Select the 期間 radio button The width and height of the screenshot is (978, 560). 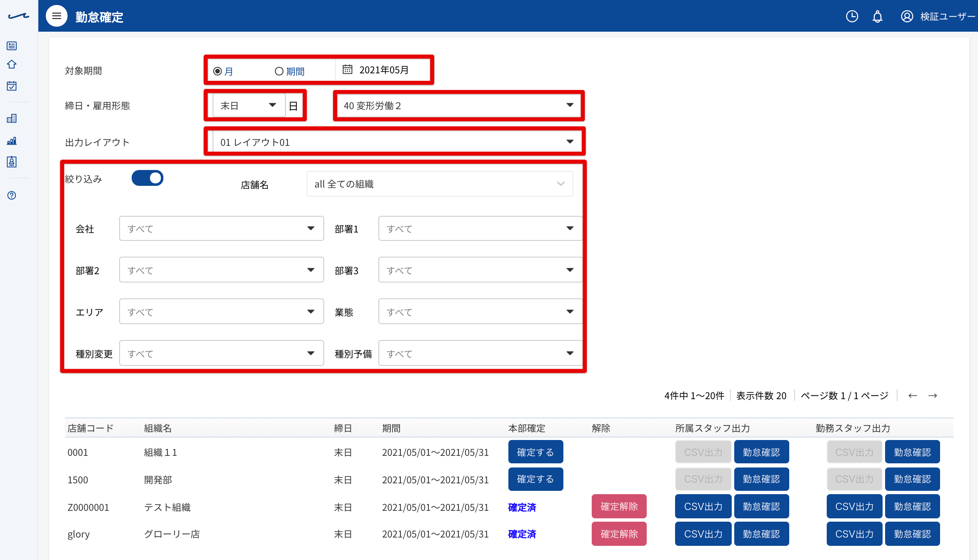(279, 71)
